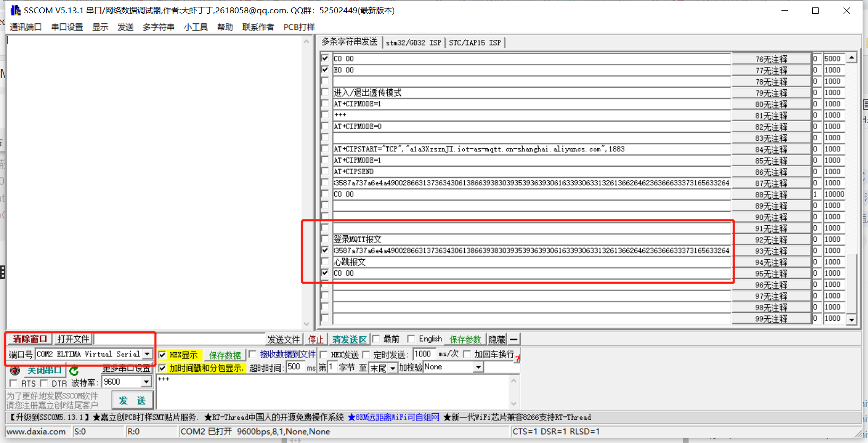Click the 隐藏 button

tap(497, 339)
